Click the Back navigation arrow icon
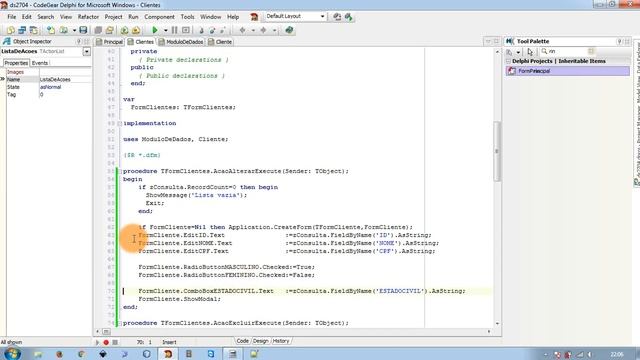Screen dimensions: 640x360 click(243, 30)
